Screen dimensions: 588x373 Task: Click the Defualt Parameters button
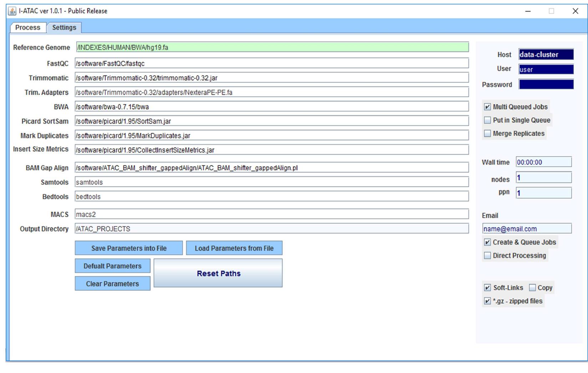112,266
